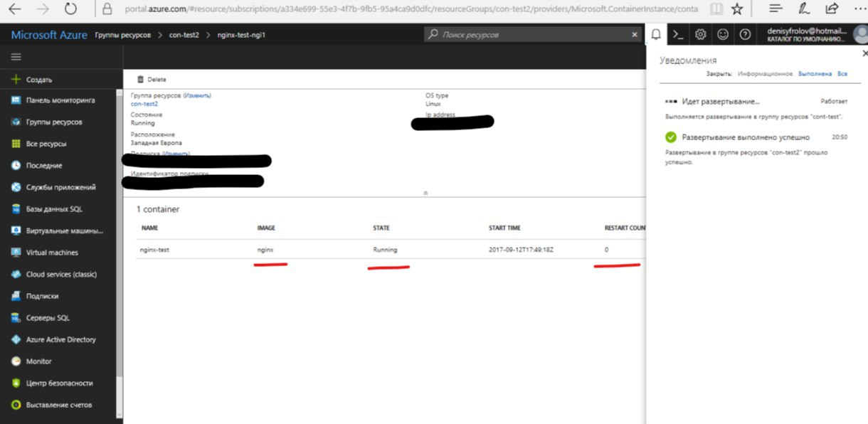The width and height of the screenshot is (868, 424).
Task: Reload the page with the refresh icon
Action: coord(71,9)
